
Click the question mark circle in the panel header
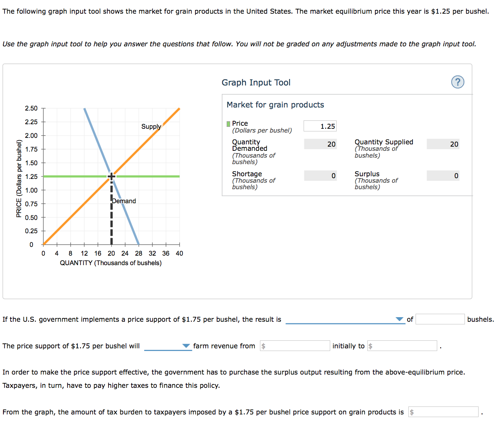(x=458, y=82)
